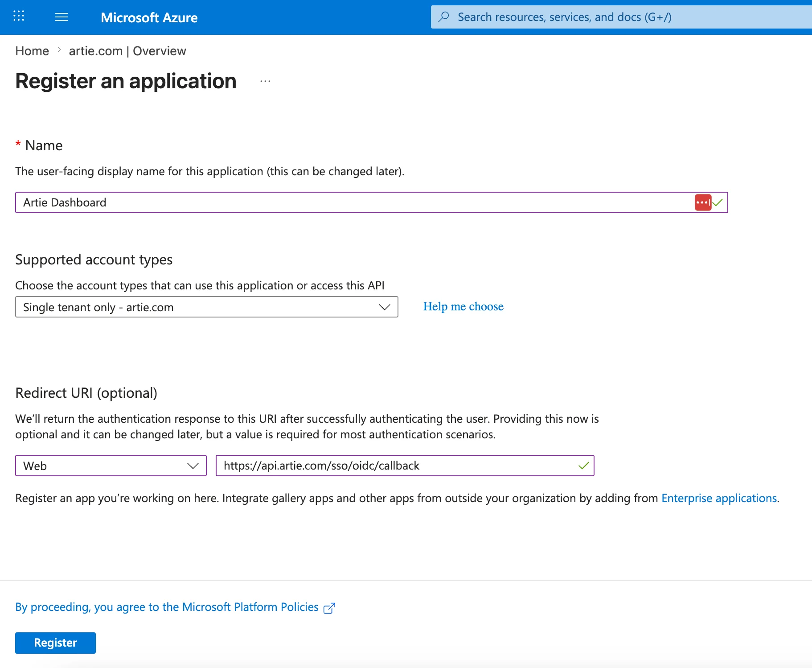Expand the Web platform dropdown

pyautogui.click(x=111, y=466)
